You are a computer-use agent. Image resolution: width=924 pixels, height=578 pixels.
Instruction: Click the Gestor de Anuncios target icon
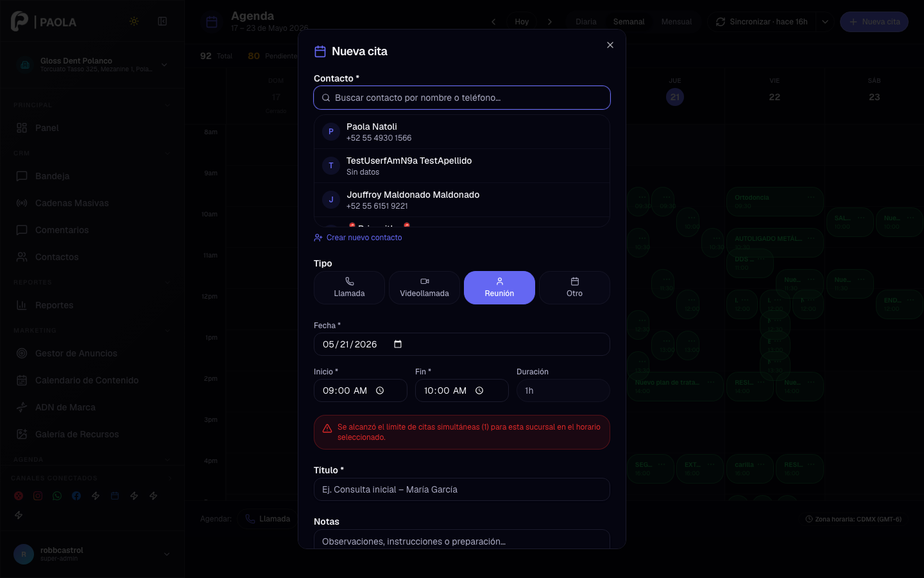(22, 353)
